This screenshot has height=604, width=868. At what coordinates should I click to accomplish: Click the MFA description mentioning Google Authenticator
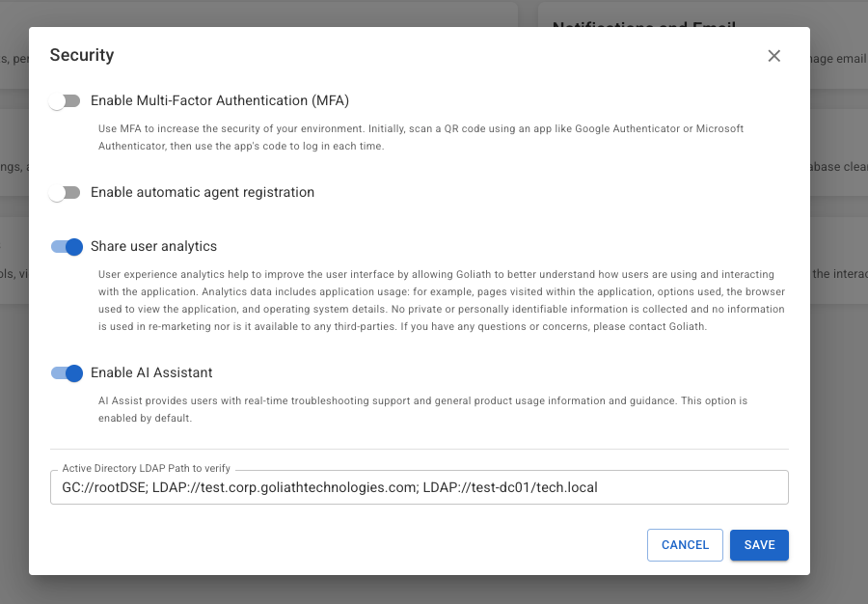tap(420, 137)
